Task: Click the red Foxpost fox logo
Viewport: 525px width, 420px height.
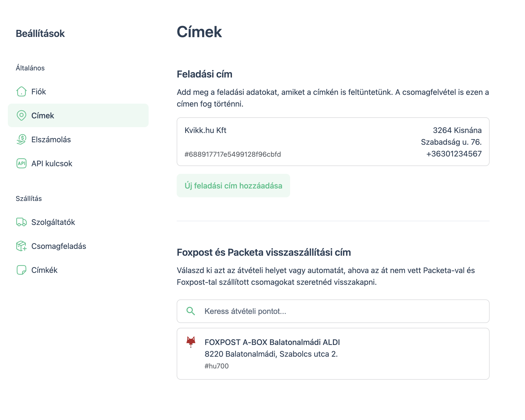Action: click(x=191, y=342)
